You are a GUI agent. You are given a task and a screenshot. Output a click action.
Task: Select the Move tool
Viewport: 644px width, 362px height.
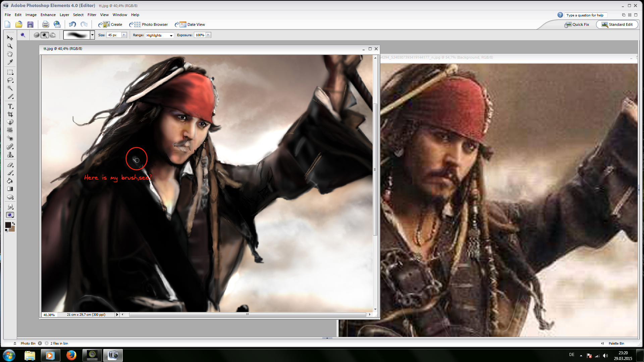coord(10,38)
